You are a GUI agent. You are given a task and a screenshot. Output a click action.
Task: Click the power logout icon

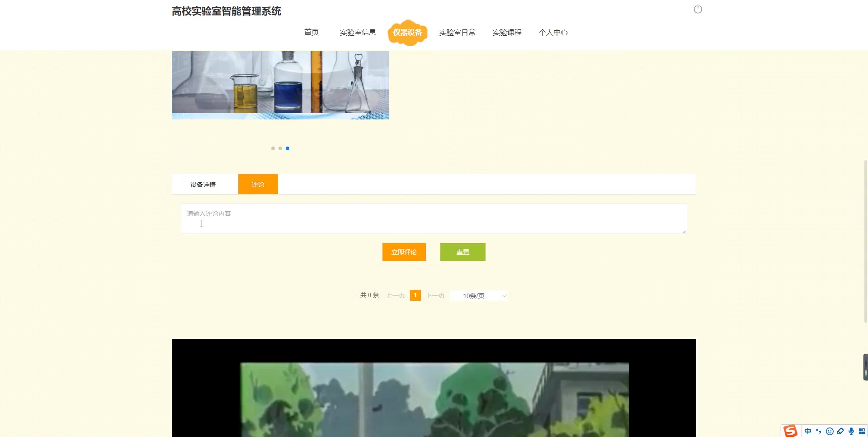pos(698,9)
